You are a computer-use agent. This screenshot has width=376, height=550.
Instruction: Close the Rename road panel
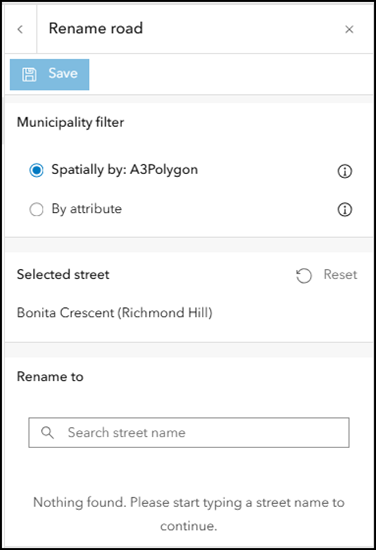tap(349, 29)
